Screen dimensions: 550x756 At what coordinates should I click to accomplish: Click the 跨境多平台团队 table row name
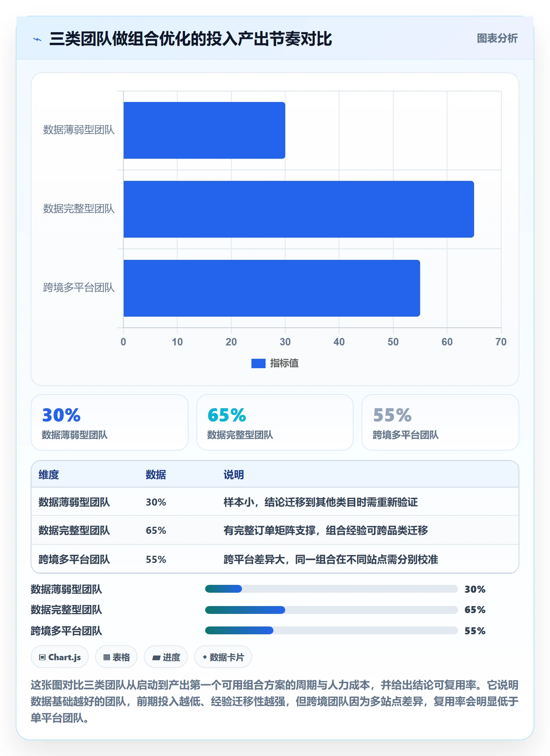click(74, 559)
